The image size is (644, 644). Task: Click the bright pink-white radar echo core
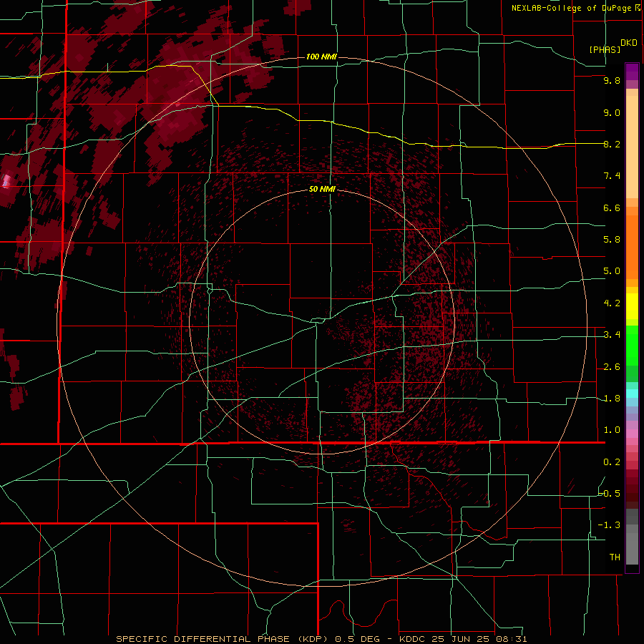[x=6, y=181]
